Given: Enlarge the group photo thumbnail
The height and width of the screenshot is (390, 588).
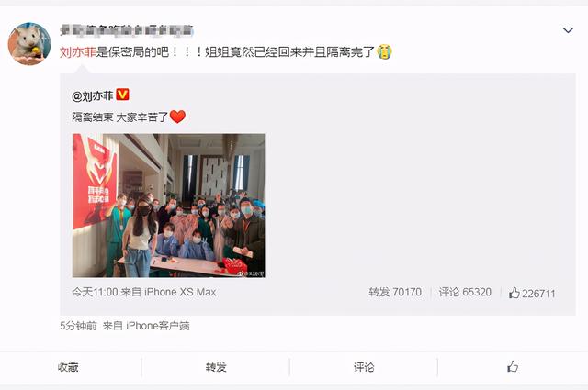Looking at the screenshot, I should pyautogui.click(x=169, y=206).
